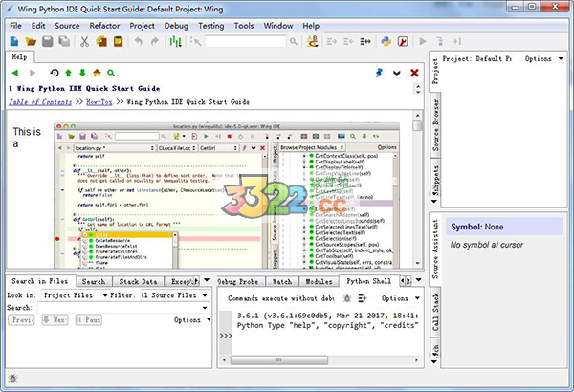574x392 pixels.
Task: Click the toolbar search input field
Action: pyautogui.click(x=245, y=42)
